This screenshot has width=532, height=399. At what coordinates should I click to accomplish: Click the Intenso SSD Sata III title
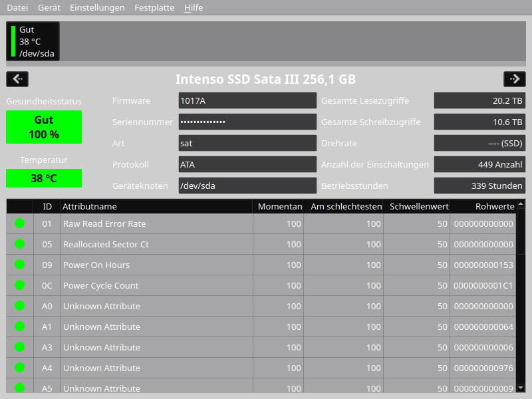[x=265, y=79]
